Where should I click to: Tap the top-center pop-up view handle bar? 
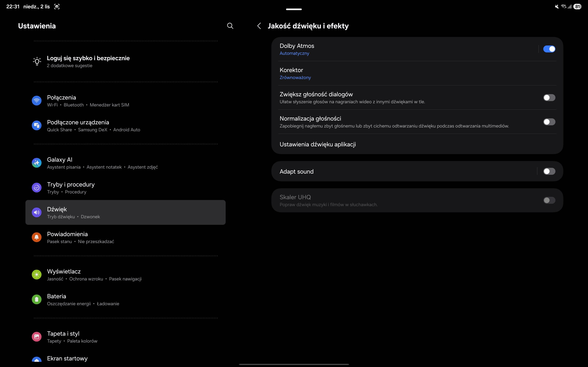click(x=294, y=9)
